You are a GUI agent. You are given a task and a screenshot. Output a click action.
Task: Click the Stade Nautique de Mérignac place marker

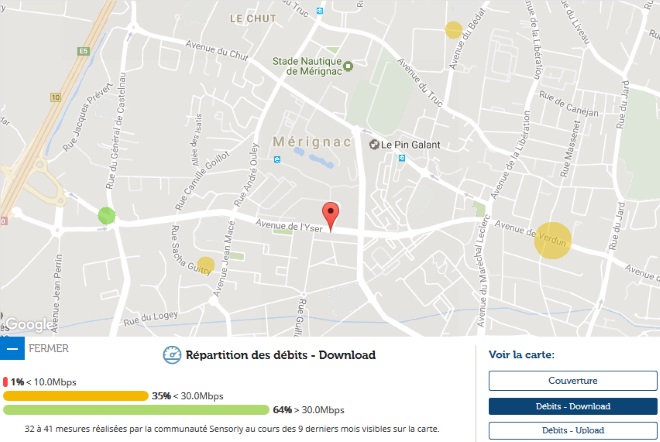point(348,66)
